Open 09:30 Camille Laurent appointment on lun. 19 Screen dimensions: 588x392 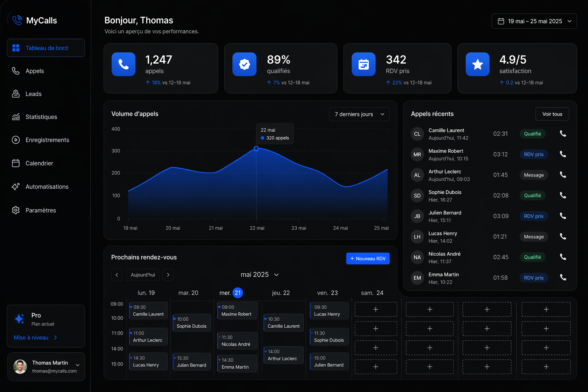pos(149,310)
